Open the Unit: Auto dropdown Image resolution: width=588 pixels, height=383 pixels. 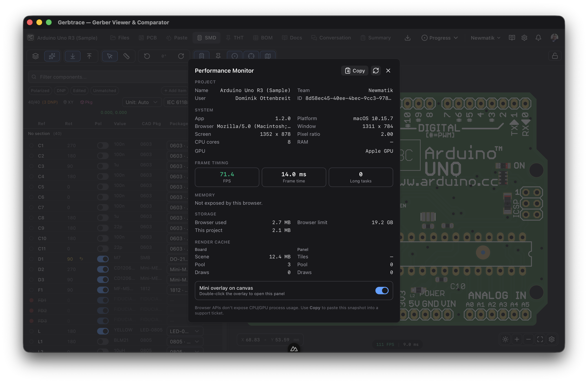[x=142, y=102]
